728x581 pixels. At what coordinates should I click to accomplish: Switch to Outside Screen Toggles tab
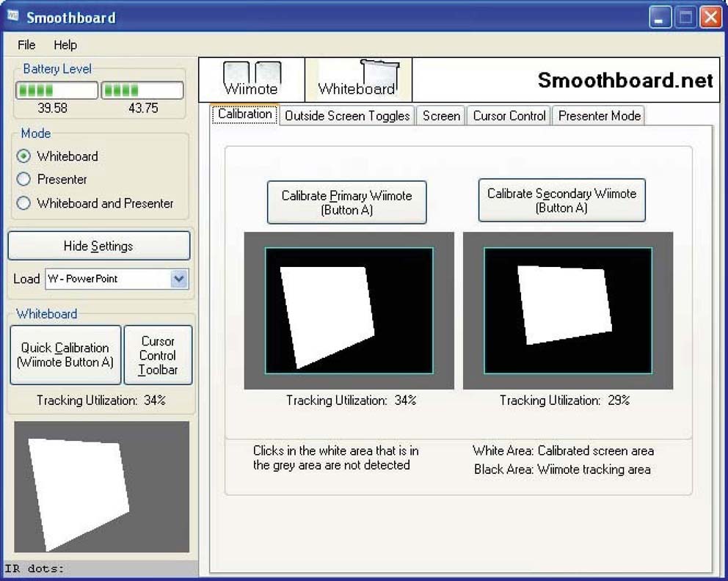point(347,116)
